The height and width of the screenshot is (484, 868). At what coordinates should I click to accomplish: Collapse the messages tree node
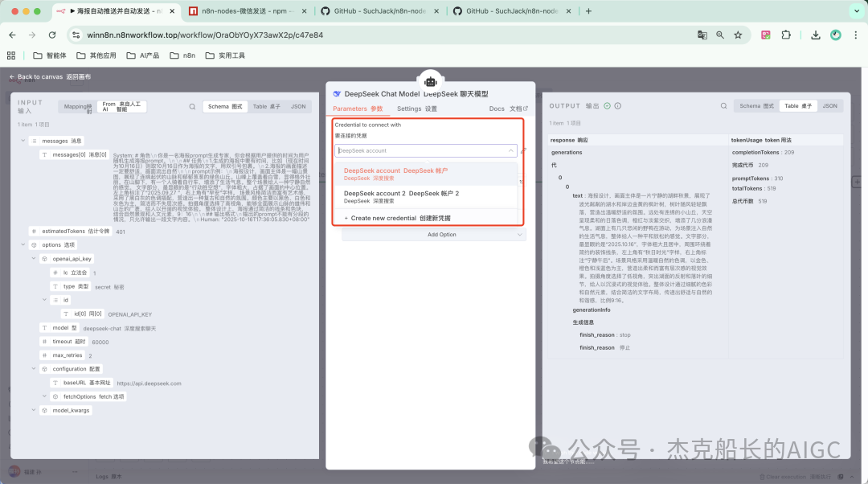click(23, 141)
